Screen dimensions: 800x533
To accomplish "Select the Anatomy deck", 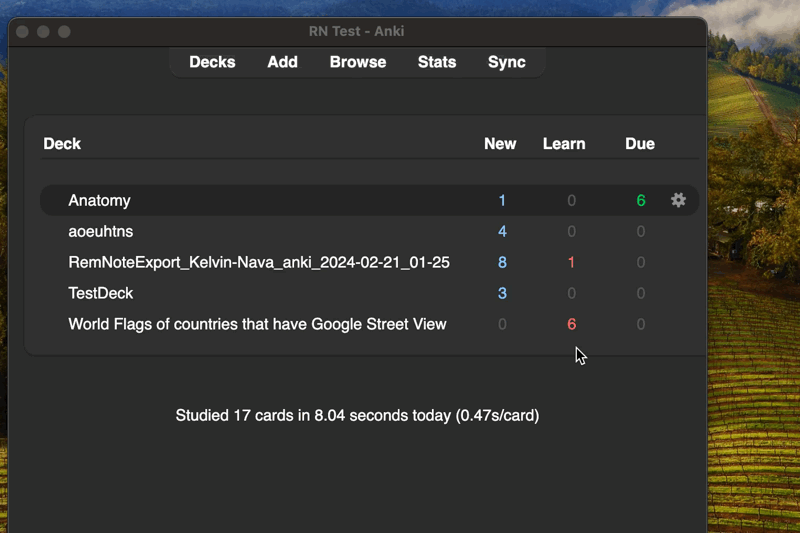I will (x=99, y=200).
